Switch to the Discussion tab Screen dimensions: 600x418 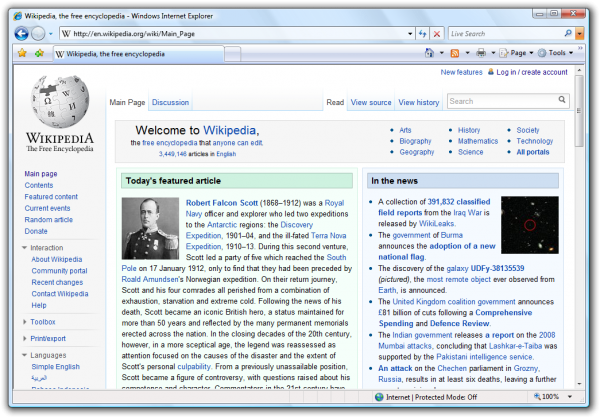coord(170,102)
